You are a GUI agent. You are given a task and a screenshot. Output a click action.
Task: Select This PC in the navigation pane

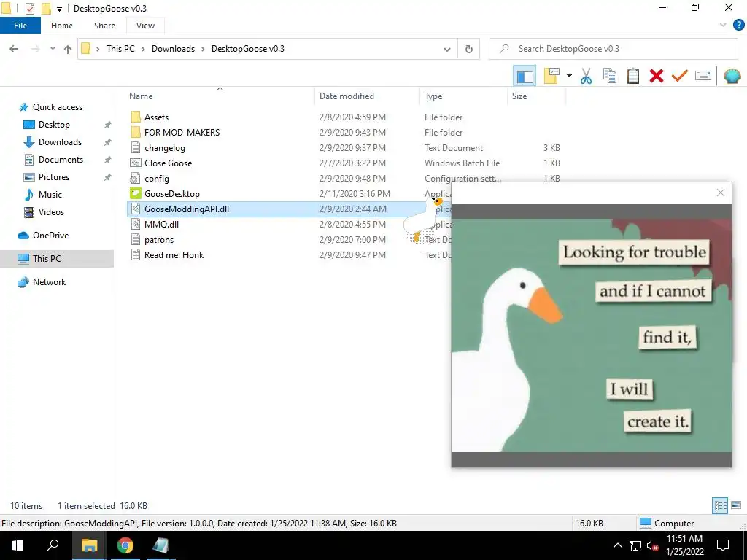[x=47, y=259]
